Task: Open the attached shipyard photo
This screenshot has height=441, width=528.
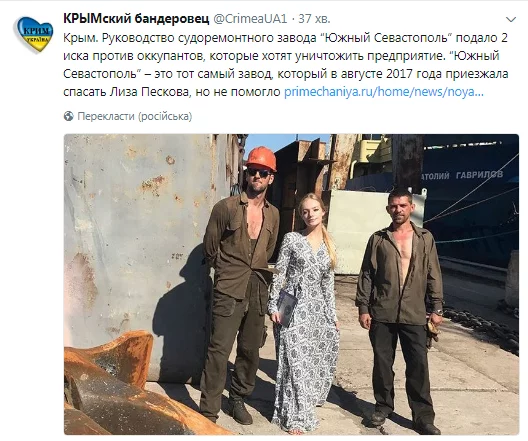Action: point(291,284)
